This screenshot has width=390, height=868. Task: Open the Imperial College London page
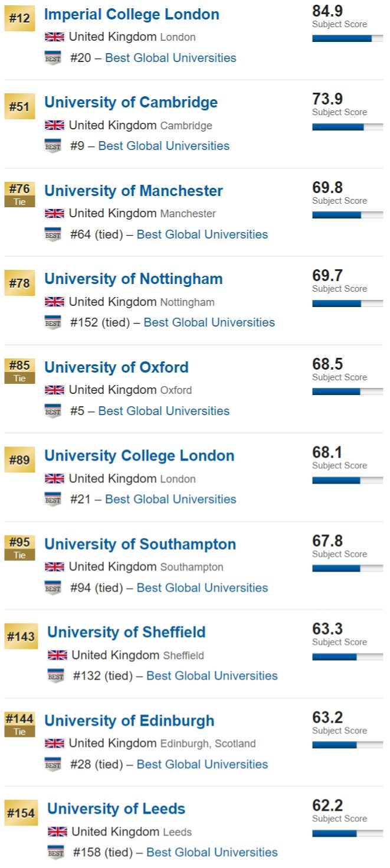pos(132,15)
